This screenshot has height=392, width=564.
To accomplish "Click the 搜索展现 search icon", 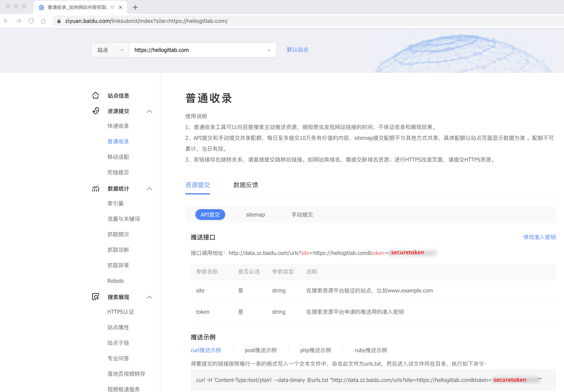I will click(x=96, y=297).
